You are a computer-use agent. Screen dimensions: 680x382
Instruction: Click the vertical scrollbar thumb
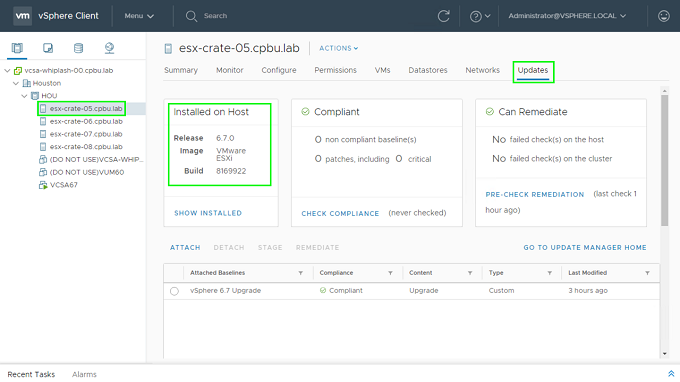coord(664,160)
